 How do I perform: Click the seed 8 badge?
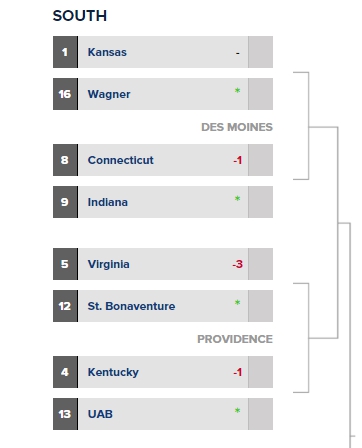[65, 160]
